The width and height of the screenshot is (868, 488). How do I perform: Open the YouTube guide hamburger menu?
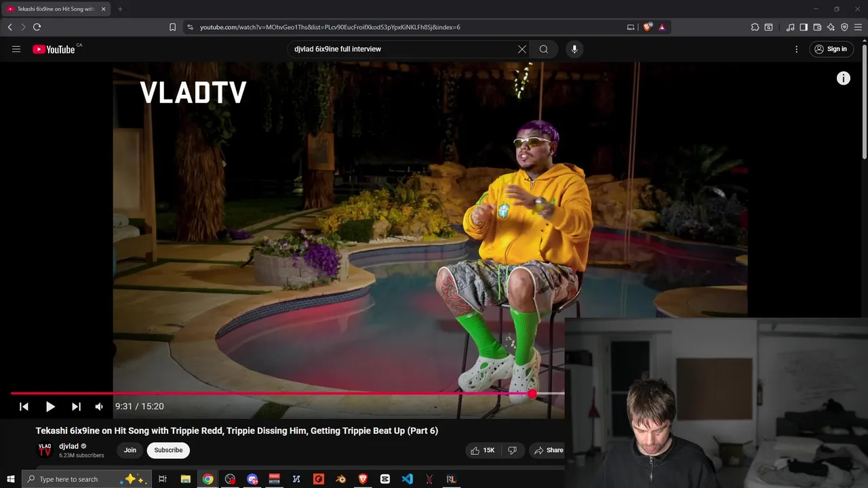[x=16, y=49]
